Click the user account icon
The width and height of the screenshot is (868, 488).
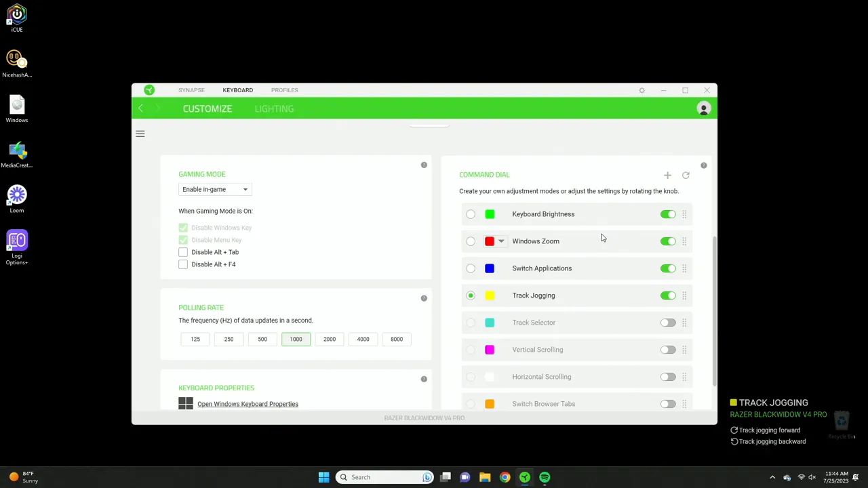pos(703,108)
